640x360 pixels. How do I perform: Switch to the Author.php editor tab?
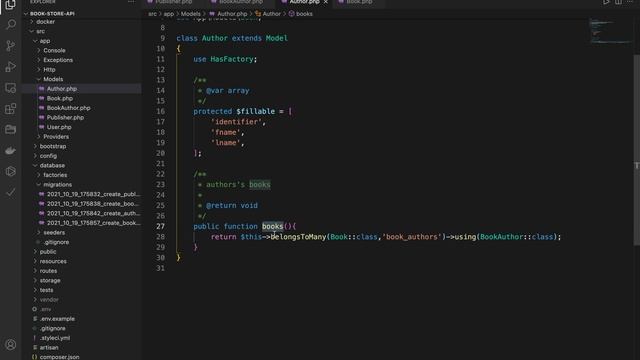pyautogui.click(x=304, y=2)
